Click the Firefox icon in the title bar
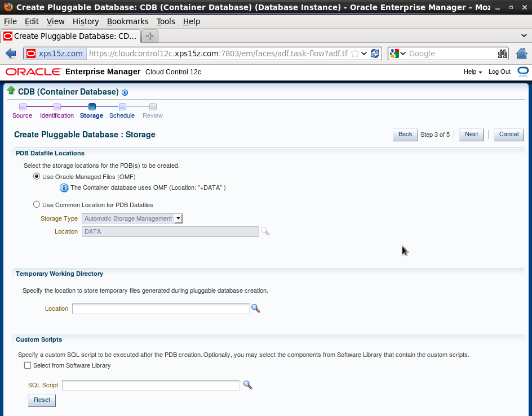 pos(8,7)
